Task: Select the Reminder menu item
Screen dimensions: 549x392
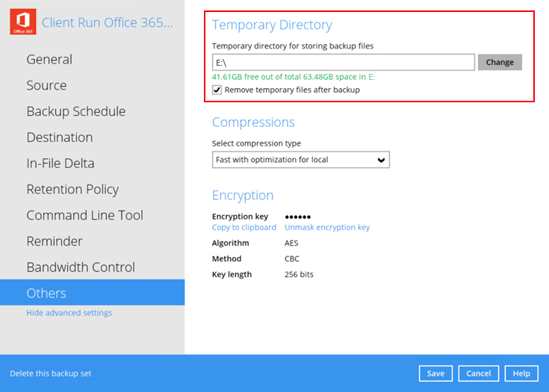Action: pyautogui.click(x=55, y=241)
